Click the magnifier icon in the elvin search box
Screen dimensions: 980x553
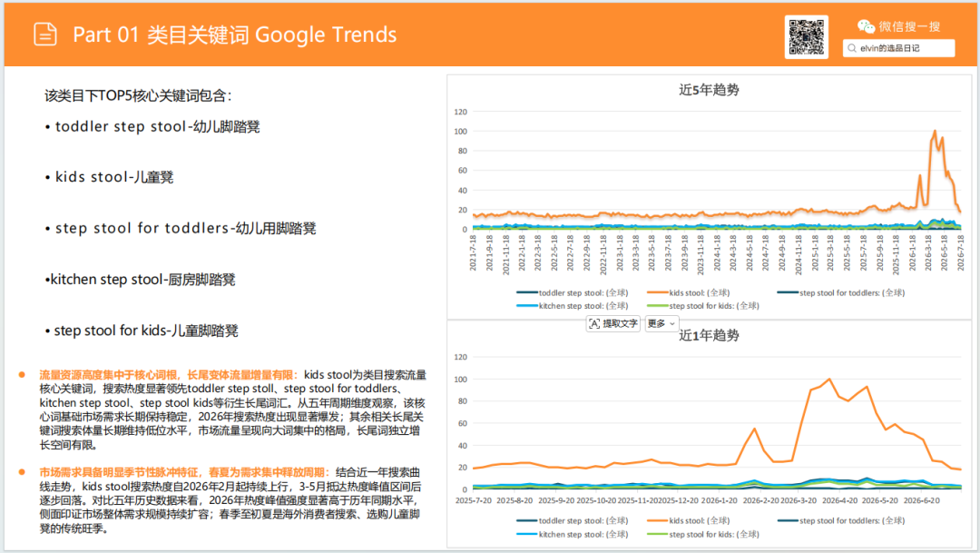[852, 48]
